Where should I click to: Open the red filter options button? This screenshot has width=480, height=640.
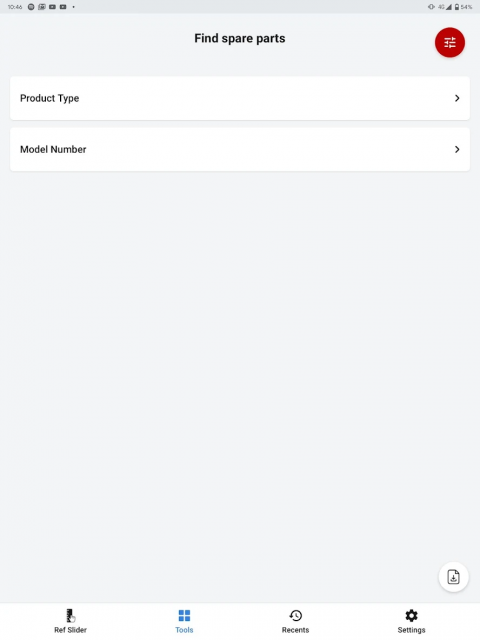pyautogui.click(x=449, y=42)
